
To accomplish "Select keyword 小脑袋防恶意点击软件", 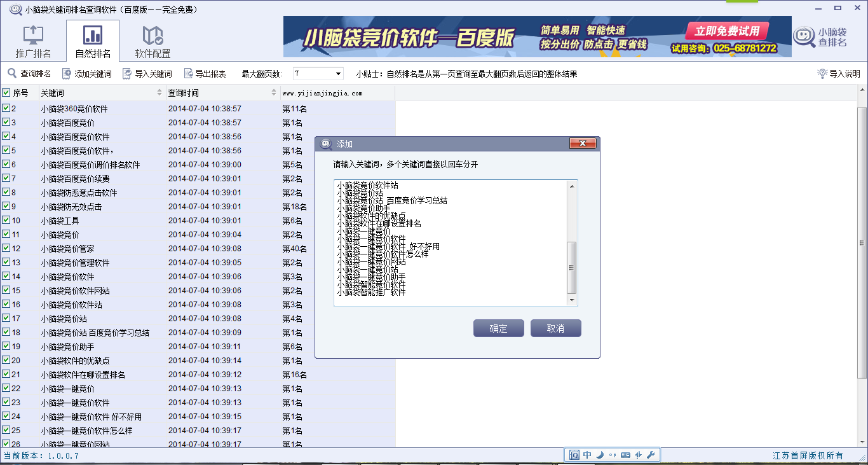I will [x=79, y=193].
